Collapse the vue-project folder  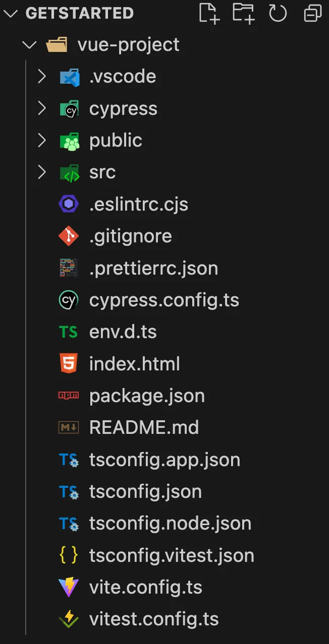(x=30, y=45)
